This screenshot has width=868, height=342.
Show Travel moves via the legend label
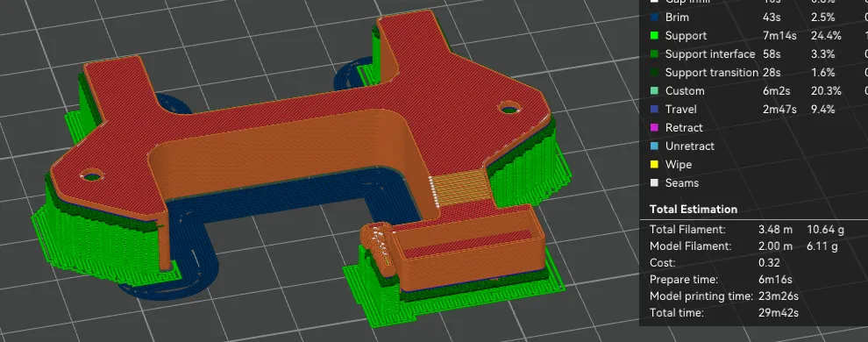(x=680, y=110)
